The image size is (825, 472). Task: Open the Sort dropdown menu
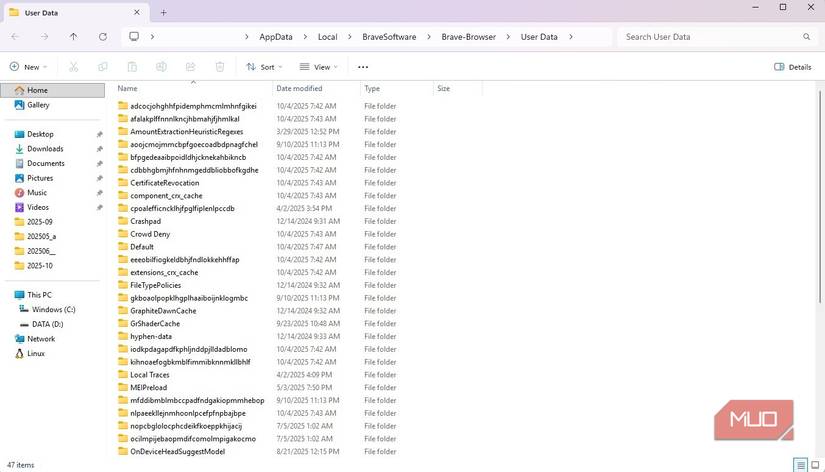(264, 67)
